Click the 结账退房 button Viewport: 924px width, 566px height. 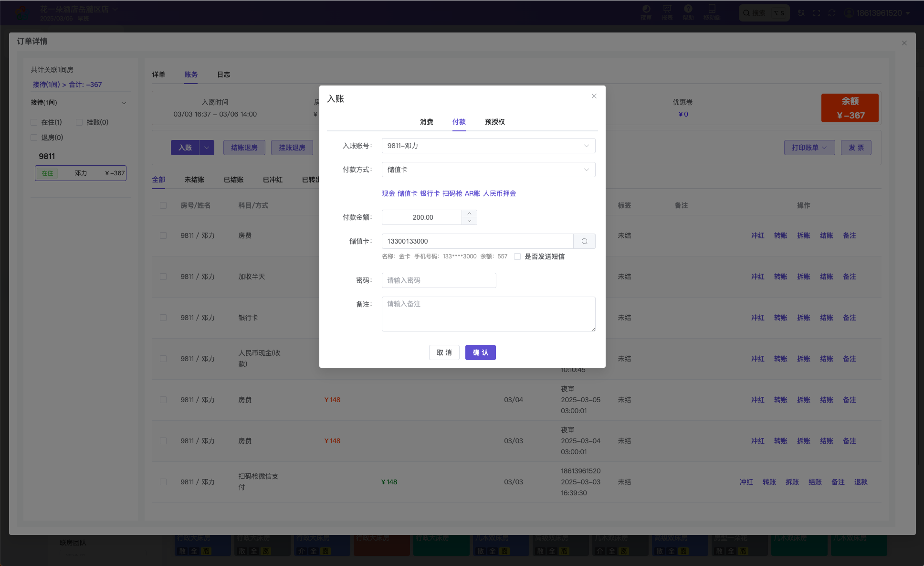click(x=244, y=148)
